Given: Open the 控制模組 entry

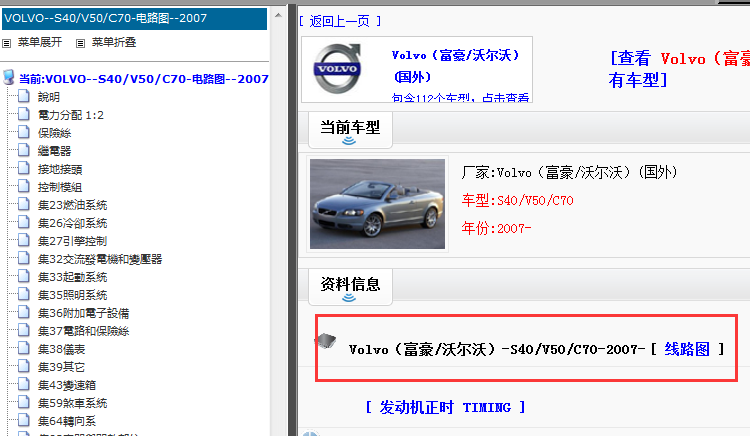Looking at the screenshot, I should [60, 187].
